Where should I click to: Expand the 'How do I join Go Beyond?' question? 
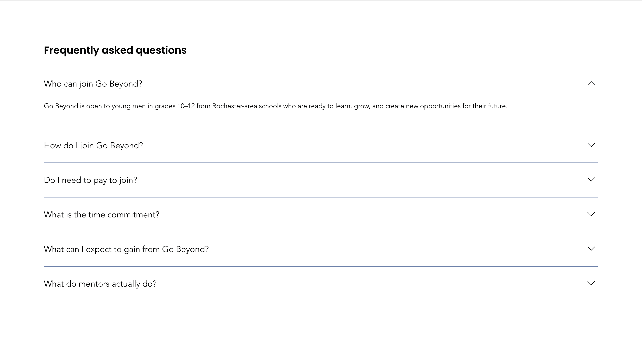[x=93, y=146]
